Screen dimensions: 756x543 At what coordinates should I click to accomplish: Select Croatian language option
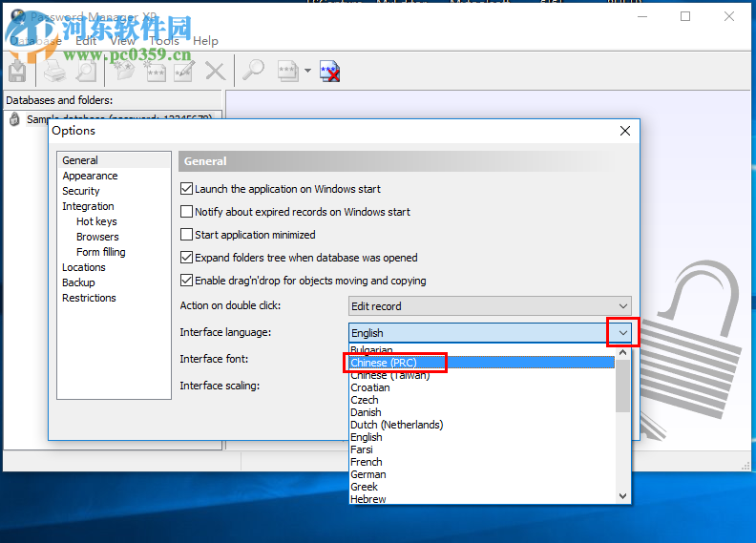pyautogui.click(x=482, y=387)
